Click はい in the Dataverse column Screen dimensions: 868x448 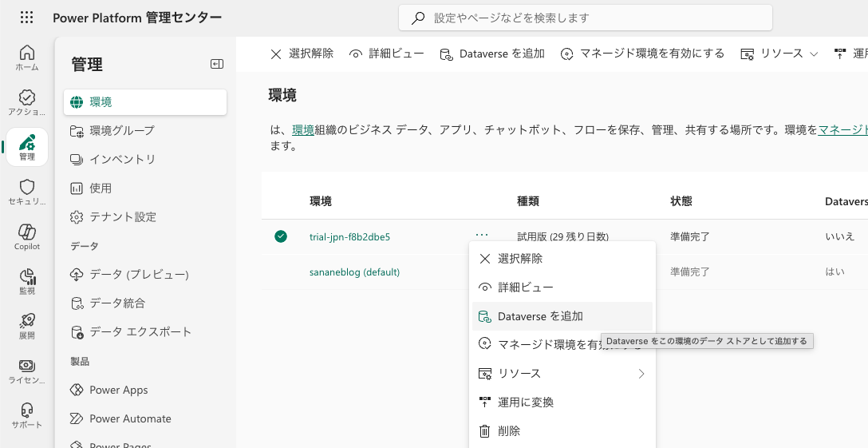(x=834, y=272)
